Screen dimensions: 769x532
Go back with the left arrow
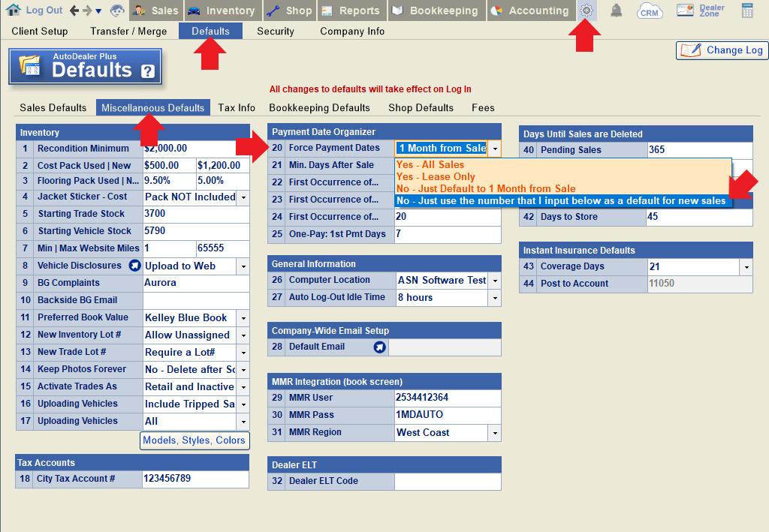74,11
